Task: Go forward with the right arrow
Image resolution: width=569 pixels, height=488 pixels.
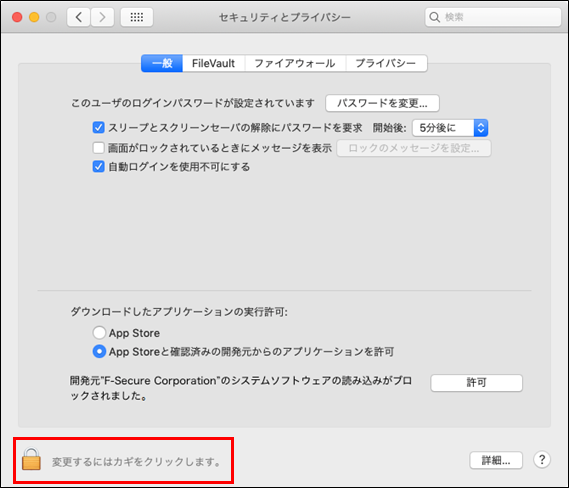Action: pyautogui.click(x=102, y=17)
